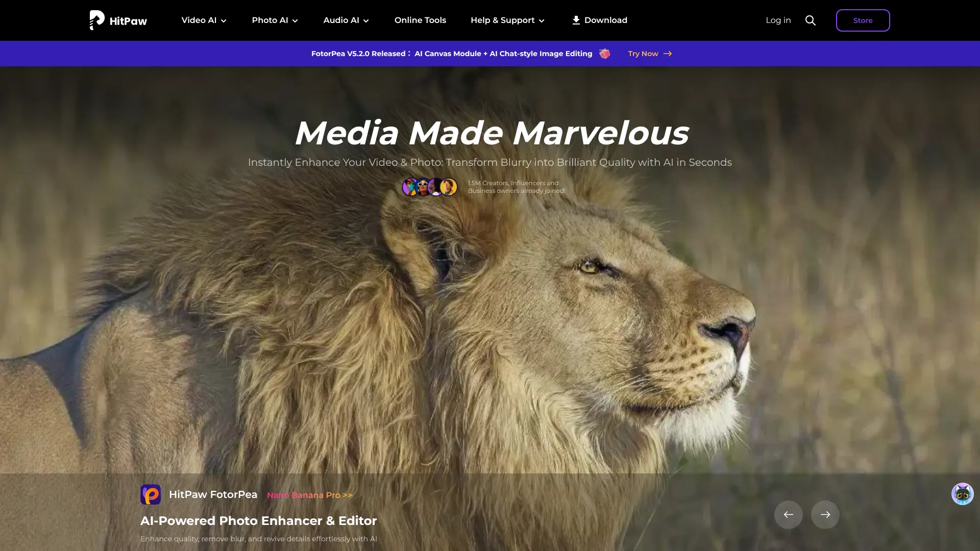
Task: Open the AI-Powered Photo Enhancer & Editor heading
Action: 258,521
